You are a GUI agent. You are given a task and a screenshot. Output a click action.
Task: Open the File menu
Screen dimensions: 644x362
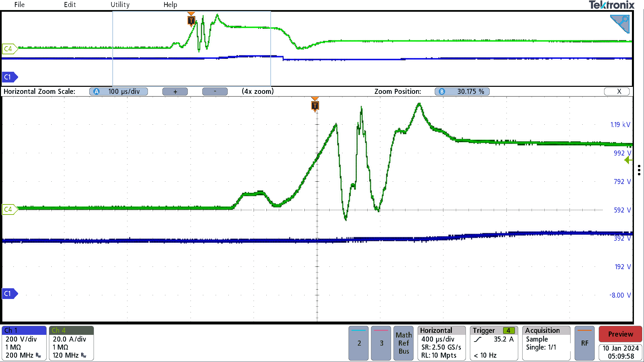[x=19, y=5]
